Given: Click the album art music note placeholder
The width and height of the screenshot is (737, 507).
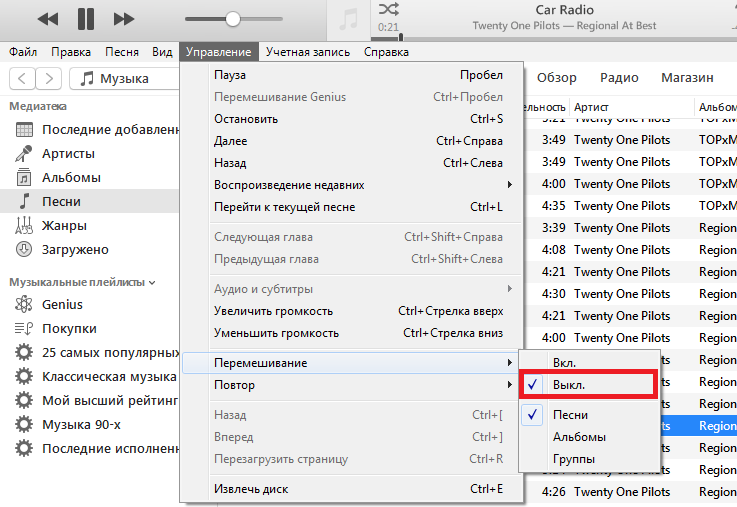Looking at the screenshot, I should (x=348, y=20).
